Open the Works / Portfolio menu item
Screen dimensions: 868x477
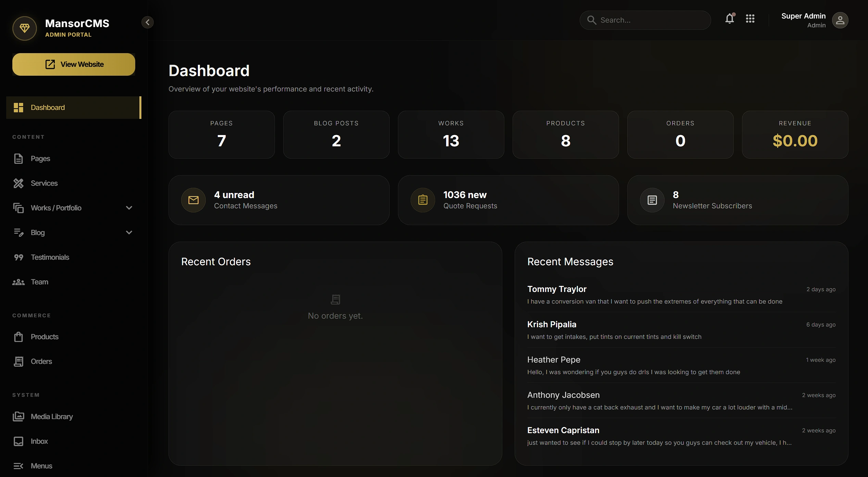click(x=74, y=208)
